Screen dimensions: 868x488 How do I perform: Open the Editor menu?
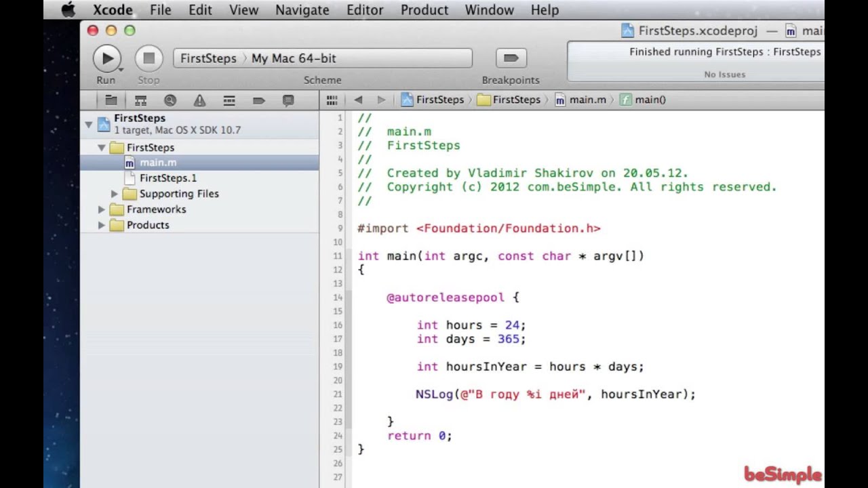tap(365, 10)
